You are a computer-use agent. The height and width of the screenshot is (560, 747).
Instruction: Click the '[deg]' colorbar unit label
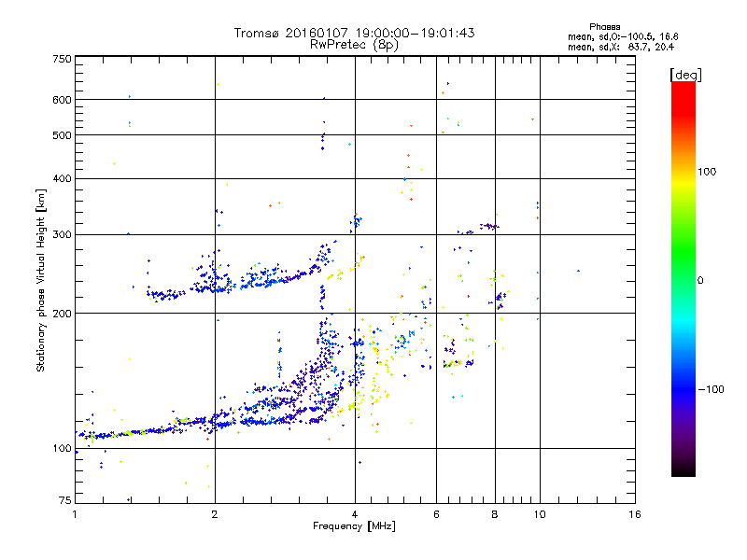tap(685, 75)
